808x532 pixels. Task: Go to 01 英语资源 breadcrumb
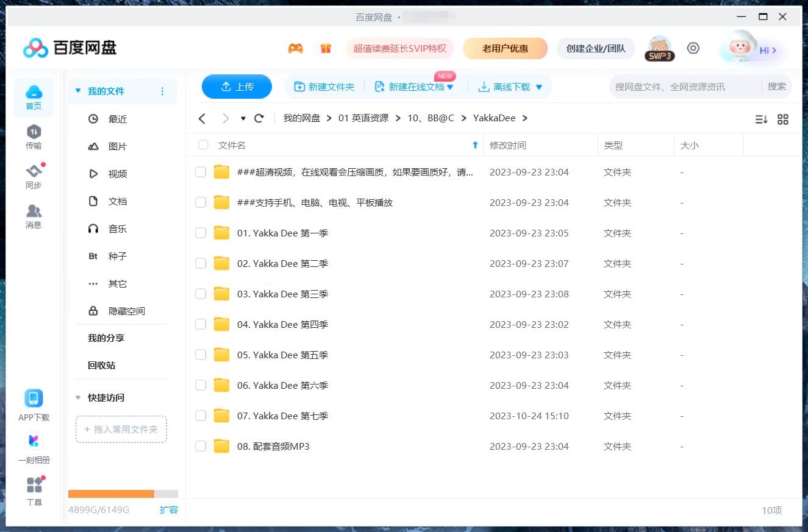(x=363, y=118)
